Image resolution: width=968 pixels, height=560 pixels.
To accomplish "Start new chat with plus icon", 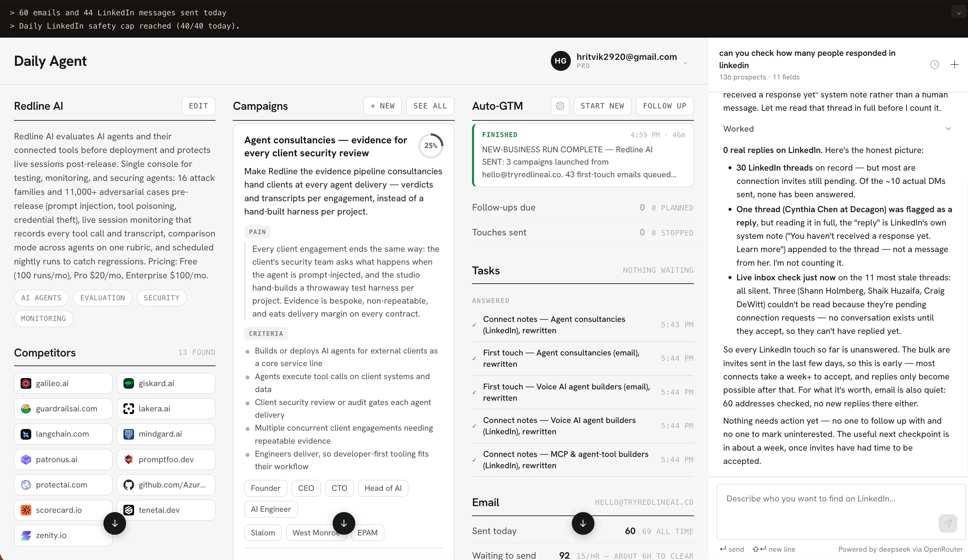I will point(955,65).
